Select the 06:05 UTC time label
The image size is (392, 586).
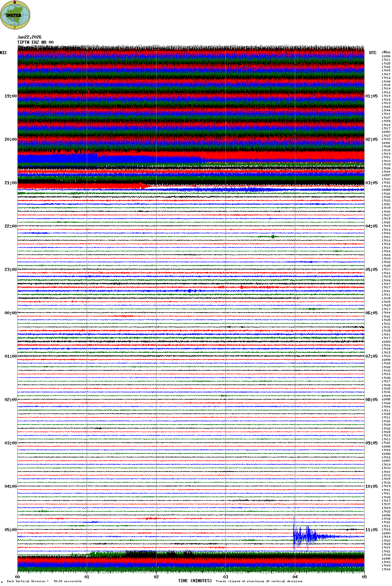372,313
